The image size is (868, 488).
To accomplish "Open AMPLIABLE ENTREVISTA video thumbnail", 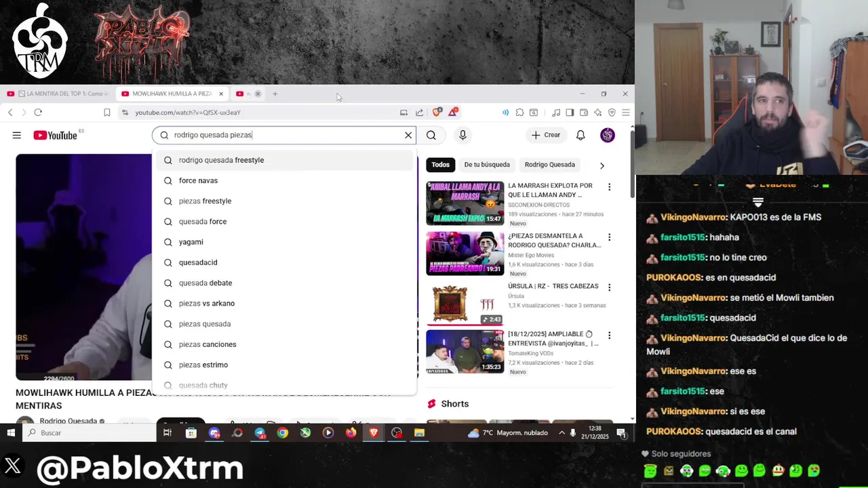I will pyautogui.click(x=465, y=352).
